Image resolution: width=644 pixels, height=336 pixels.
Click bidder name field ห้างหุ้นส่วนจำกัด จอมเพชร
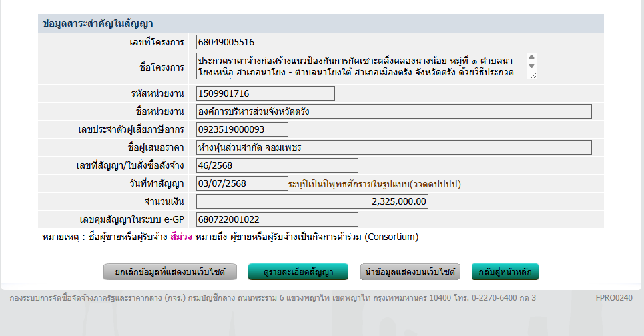(x=394, y=147)
